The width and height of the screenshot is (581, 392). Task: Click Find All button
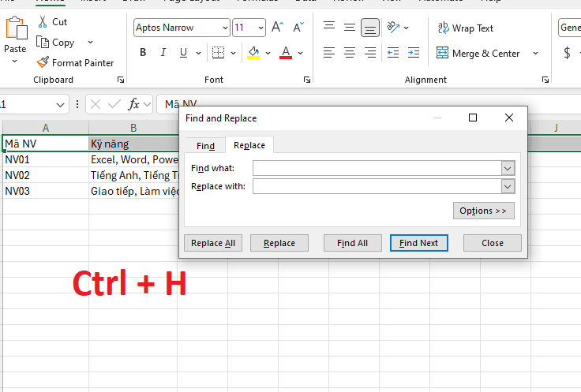pyautogui.click(x=352, y=243)
